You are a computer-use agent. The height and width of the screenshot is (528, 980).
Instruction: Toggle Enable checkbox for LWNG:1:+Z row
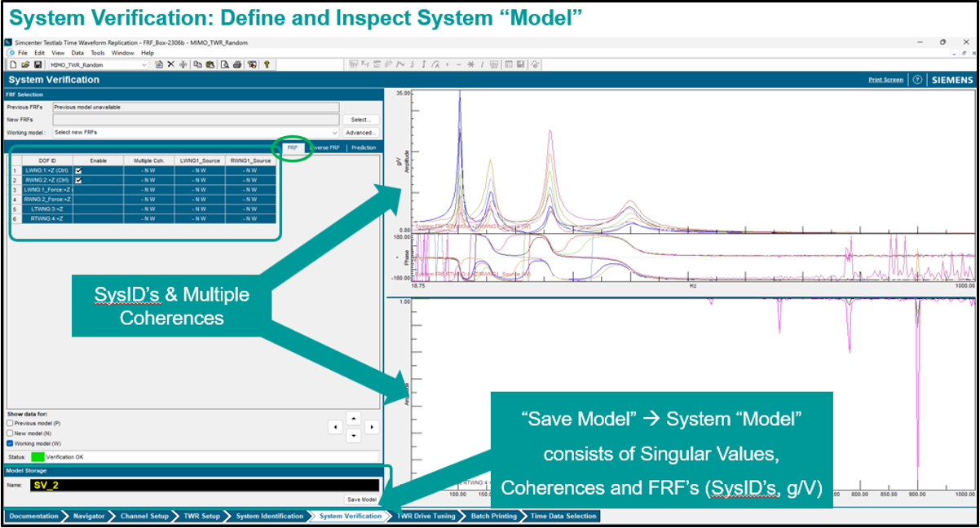78,171
